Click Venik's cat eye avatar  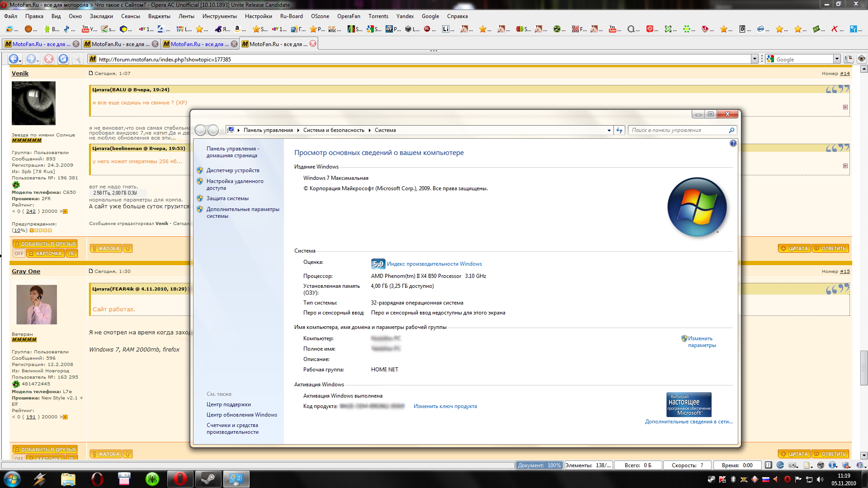point(33,103)
